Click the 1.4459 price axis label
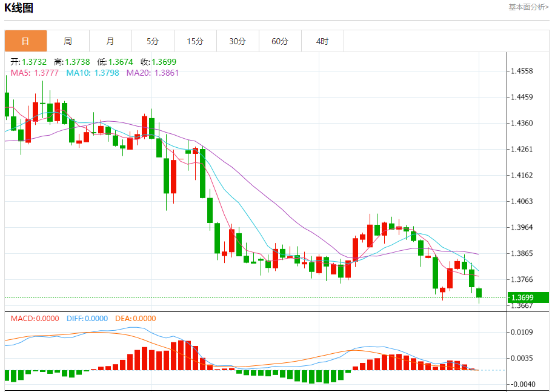Viewport: 552px width, 392px height. [522, 97]
